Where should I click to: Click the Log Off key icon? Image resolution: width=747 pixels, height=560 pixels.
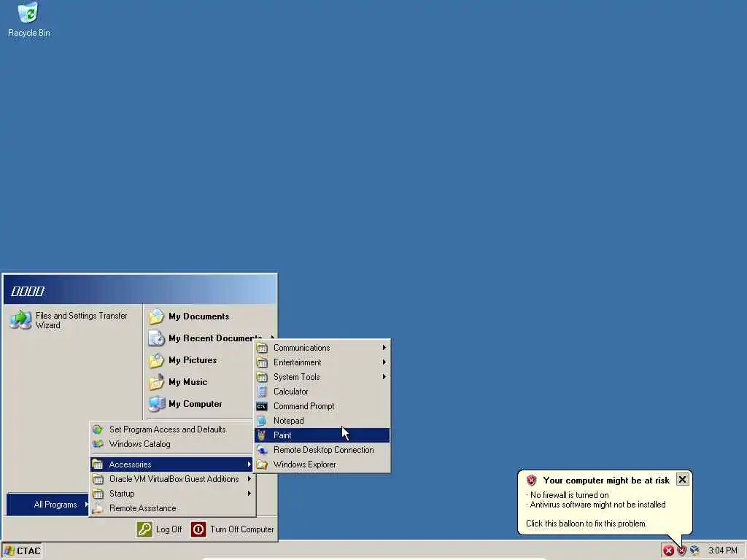144,529
